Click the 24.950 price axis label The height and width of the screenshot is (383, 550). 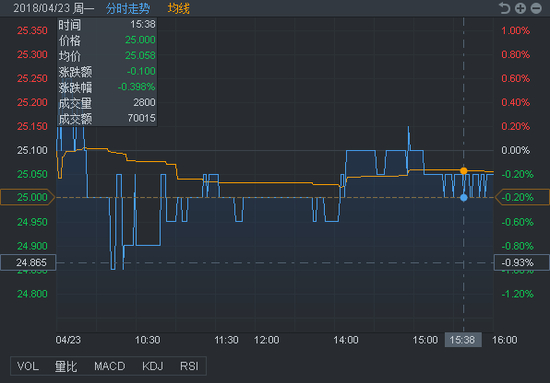click(32, 222)
